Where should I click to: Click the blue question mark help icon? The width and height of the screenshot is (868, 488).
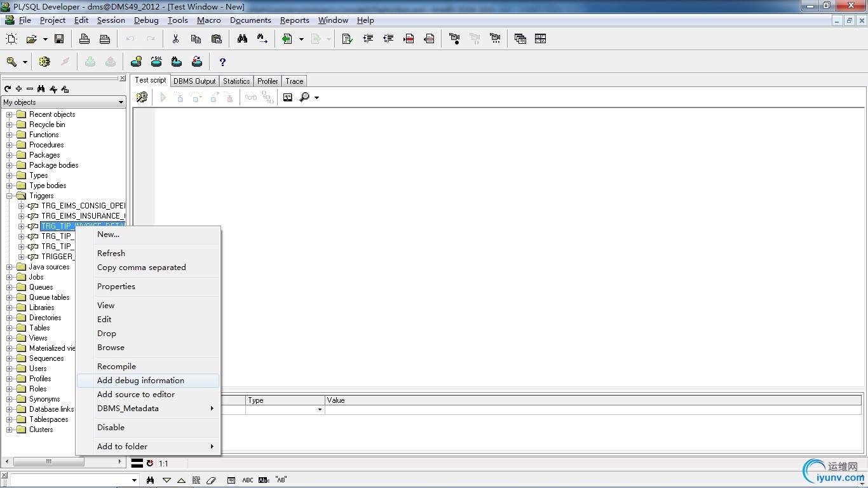point(222,62)
